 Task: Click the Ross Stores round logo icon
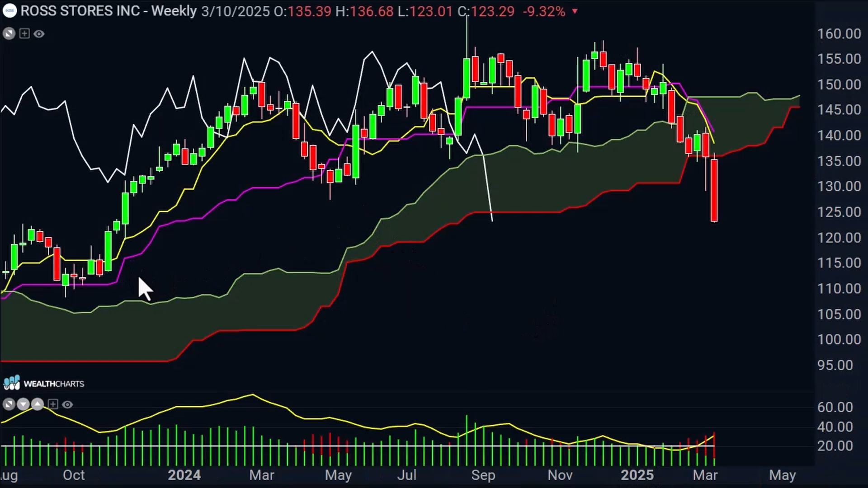point(9,11)
